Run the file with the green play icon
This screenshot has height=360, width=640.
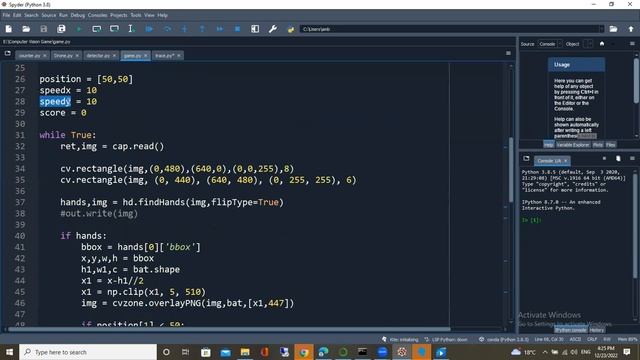point(79,29)
